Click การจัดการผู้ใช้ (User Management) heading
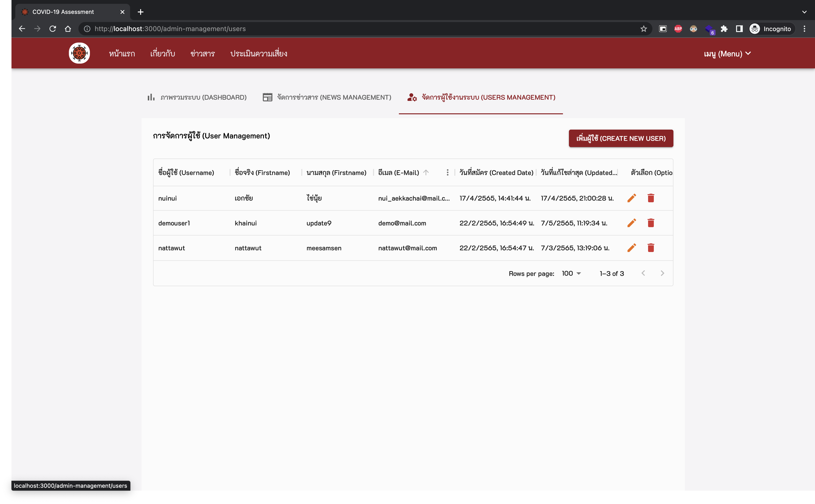 (x=211, y=136)
